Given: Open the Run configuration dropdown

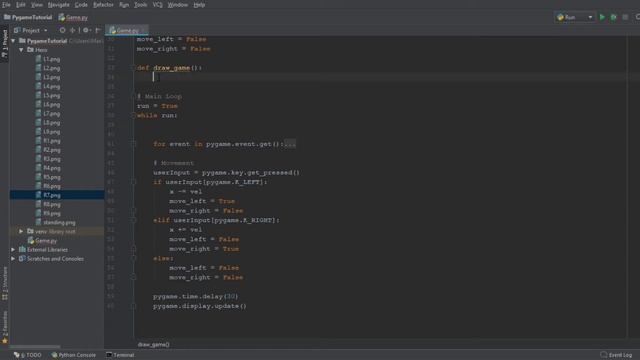Looking at the screenshot, I should pyautogui.click(x=574, y=17).
